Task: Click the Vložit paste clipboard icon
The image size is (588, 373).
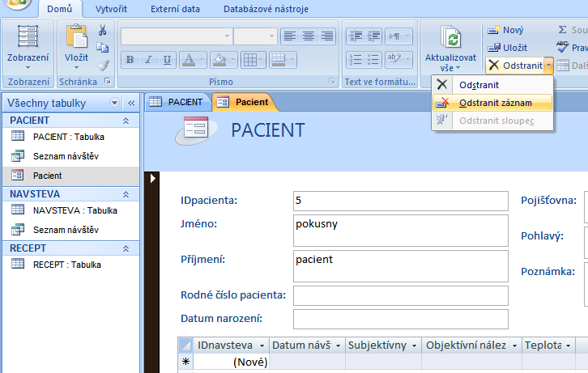Action: 76,36
